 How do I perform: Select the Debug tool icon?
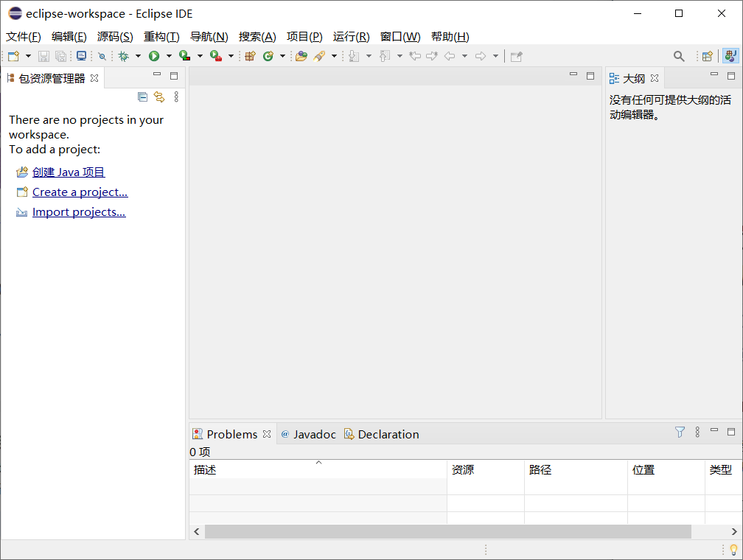pos(124,56)
